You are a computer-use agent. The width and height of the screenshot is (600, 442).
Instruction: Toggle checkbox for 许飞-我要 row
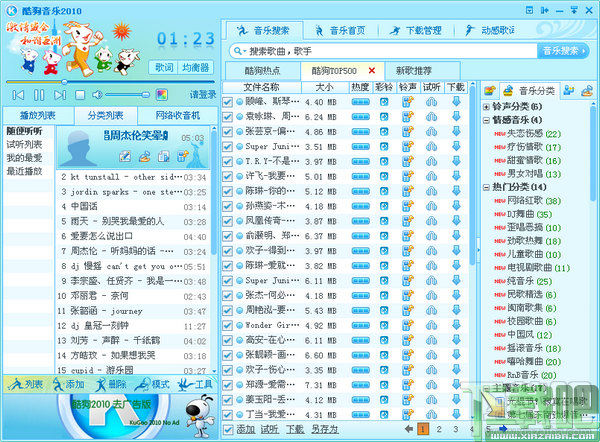pyautogui.click(x=227, y=176)
